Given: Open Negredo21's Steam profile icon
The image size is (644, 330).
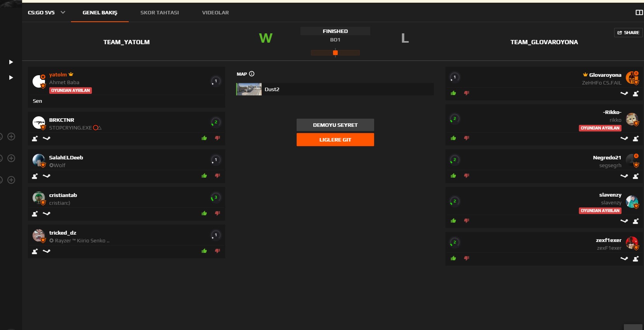Looking at the screenshot, I should pos(624,176).
